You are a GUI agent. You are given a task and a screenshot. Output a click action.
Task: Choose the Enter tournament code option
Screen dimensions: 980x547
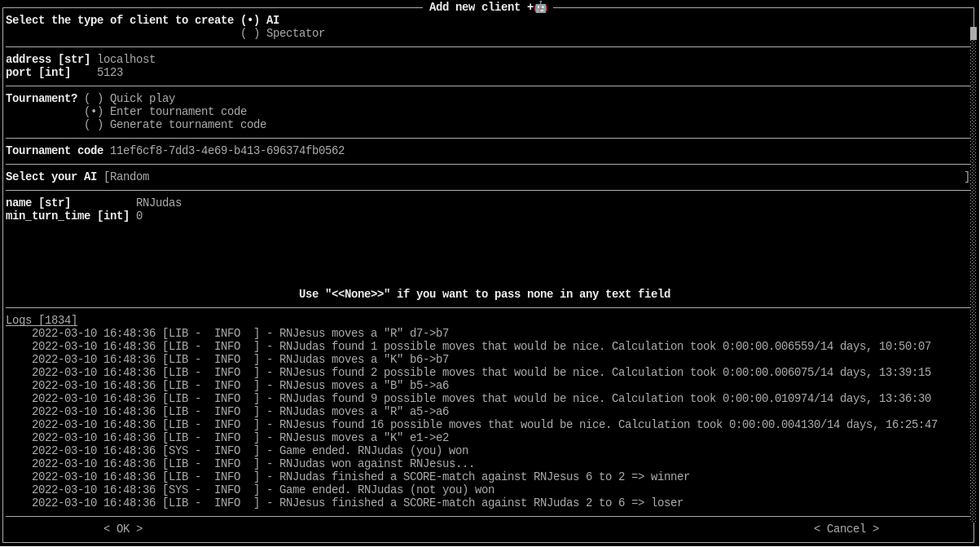click(x=165, y=112)
